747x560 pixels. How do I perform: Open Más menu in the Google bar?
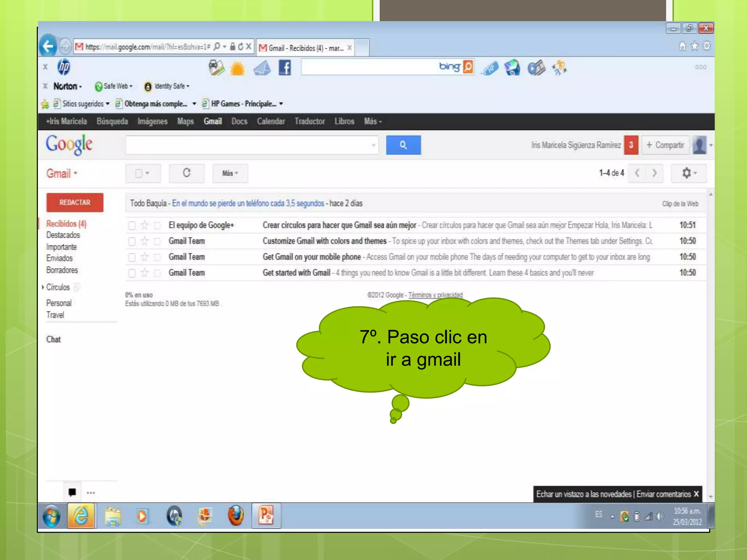pos(372,121)
